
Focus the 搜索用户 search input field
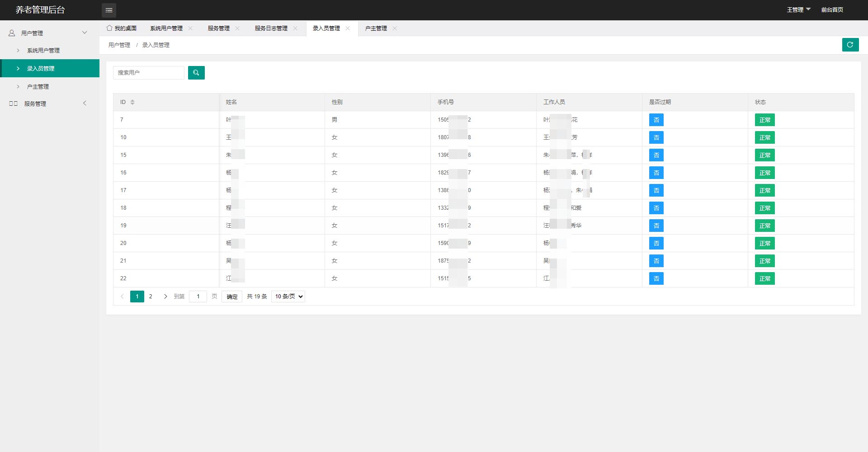pos(148,73)
